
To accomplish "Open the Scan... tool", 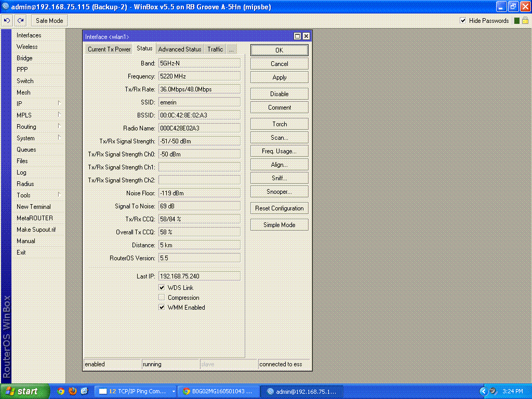I will point(279,138).
